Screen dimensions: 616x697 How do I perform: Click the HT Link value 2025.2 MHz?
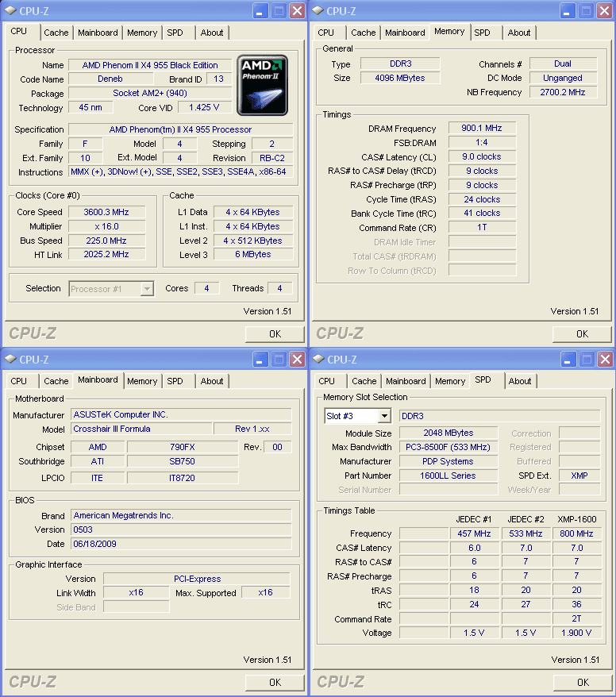[106, 255]
